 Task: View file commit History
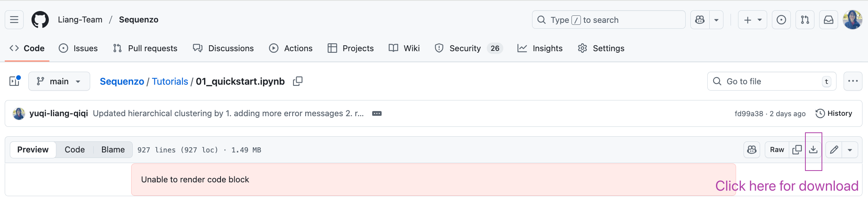(x=834, y=113)
